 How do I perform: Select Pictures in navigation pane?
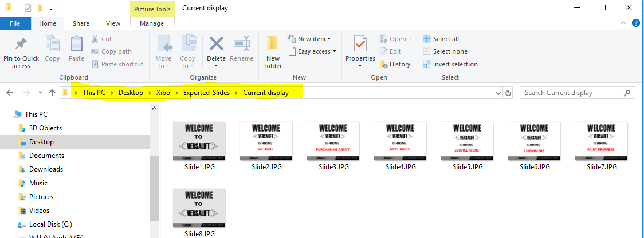point(41,197)
